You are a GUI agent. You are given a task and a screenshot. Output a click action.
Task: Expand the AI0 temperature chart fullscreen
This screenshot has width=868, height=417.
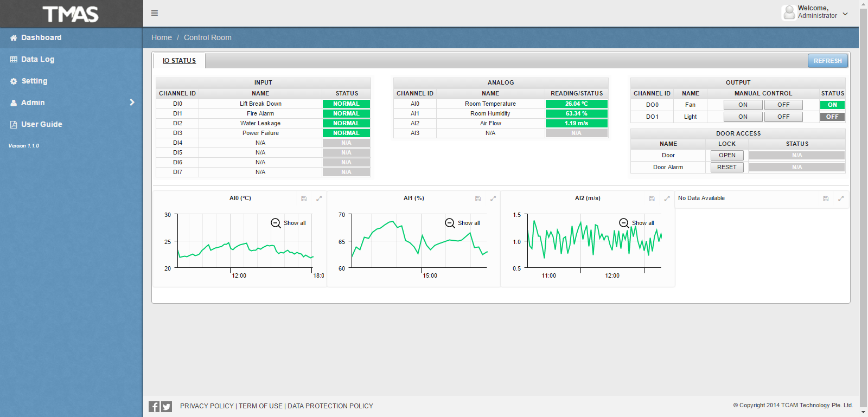click(x=319, y=198)
